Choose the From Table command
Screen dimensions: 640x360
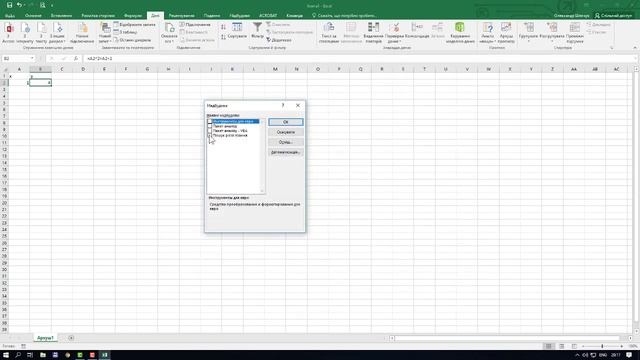pyautogui.click(x=125, y=32)
